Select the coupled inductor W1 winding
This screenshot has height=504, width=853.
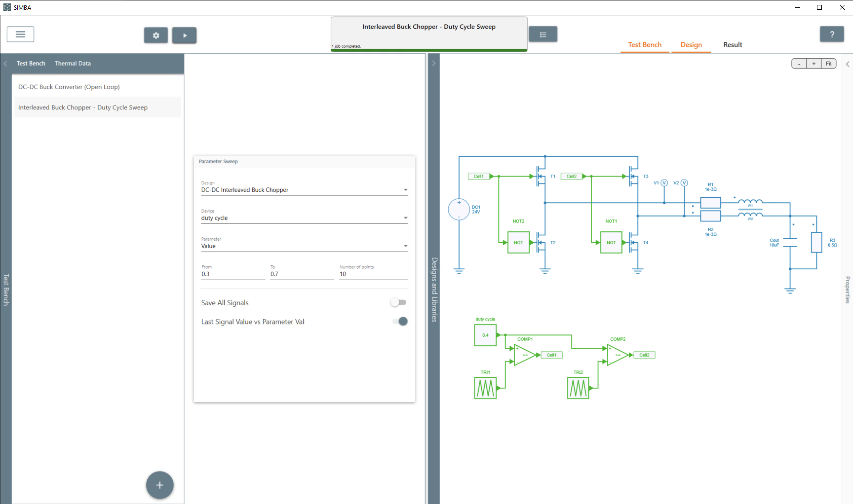tap(750, 202)
